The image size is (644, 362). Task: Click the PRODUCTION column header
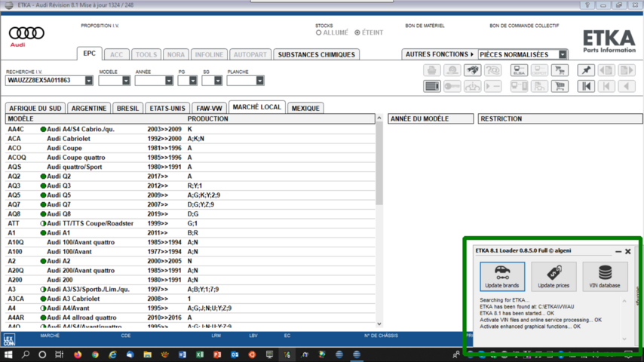point(208,118)
